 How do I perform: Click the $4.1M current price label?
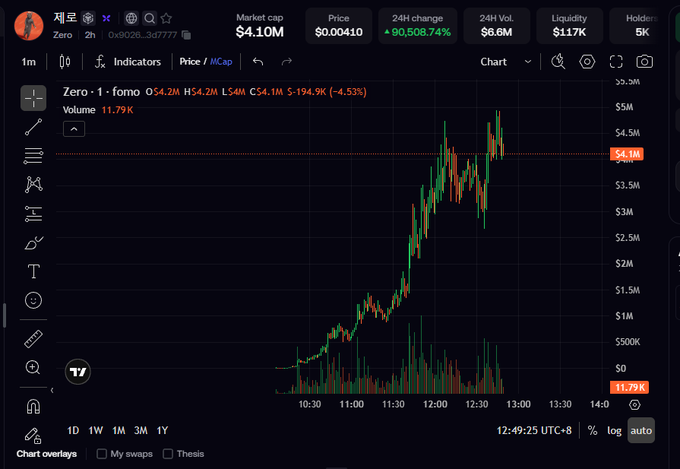coord(627,154)
